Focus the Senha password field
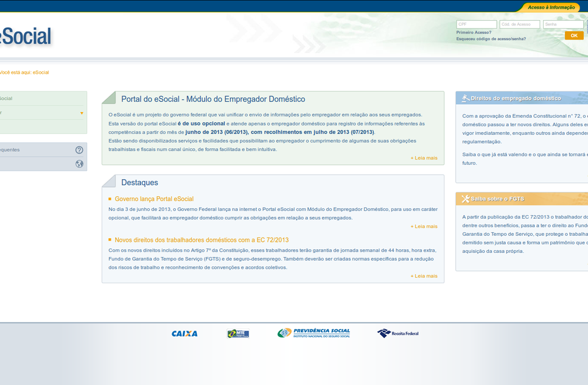 [x=563, y=24]
